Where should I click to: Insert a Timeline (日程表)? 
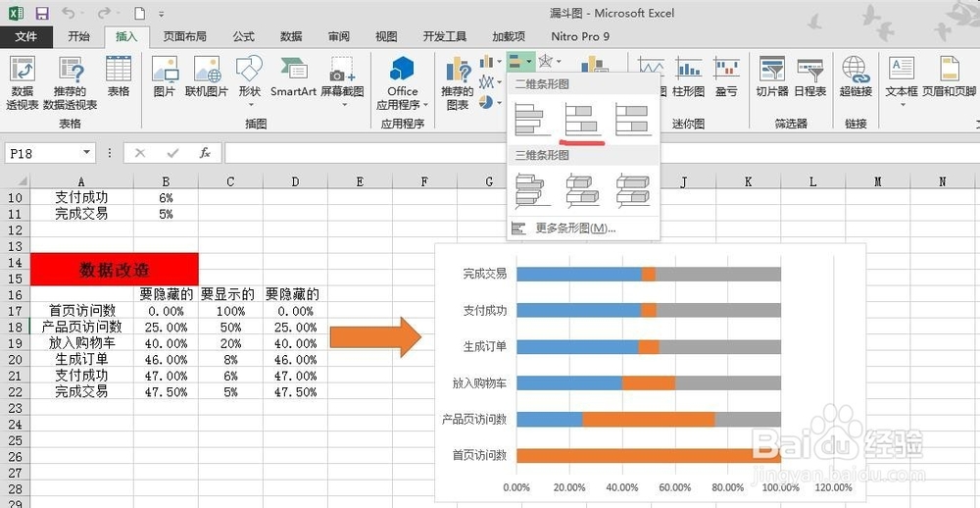810,76
